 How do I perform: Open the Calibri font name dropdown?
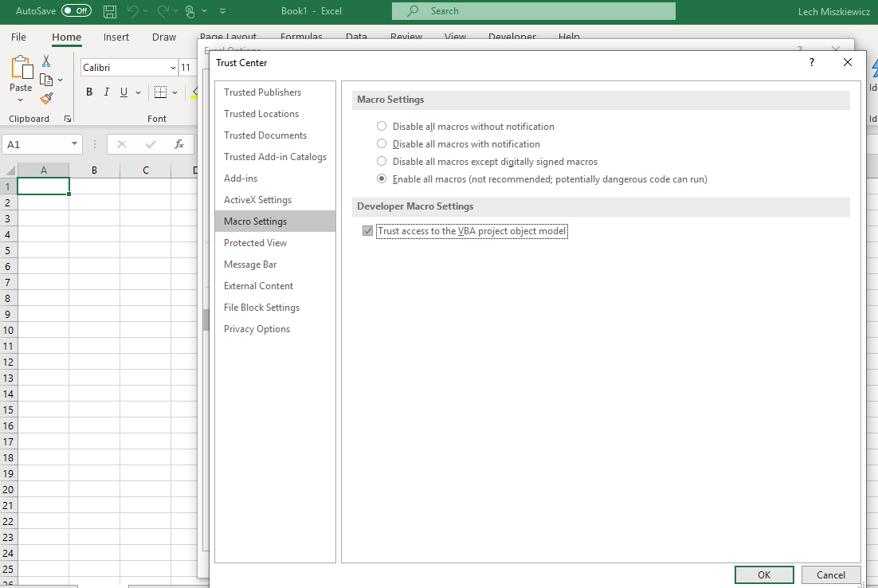coord(173,68)
